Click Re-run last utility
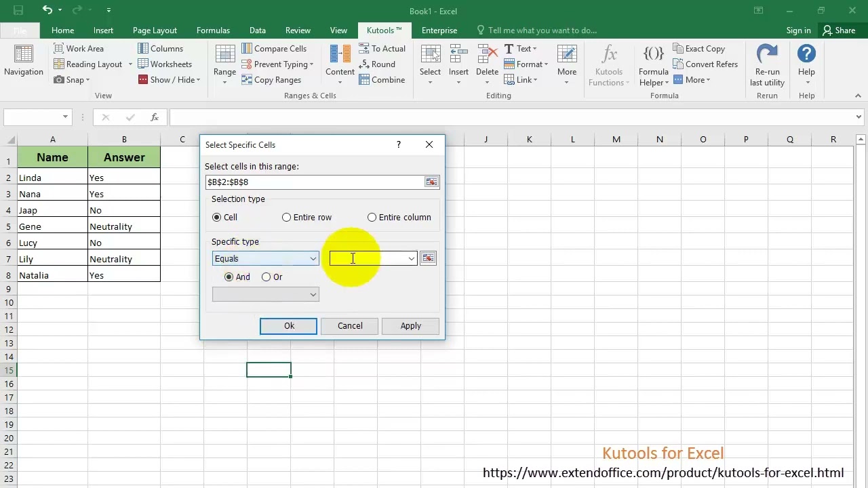This screenshot has height=488, width=868. coord(767,65)
